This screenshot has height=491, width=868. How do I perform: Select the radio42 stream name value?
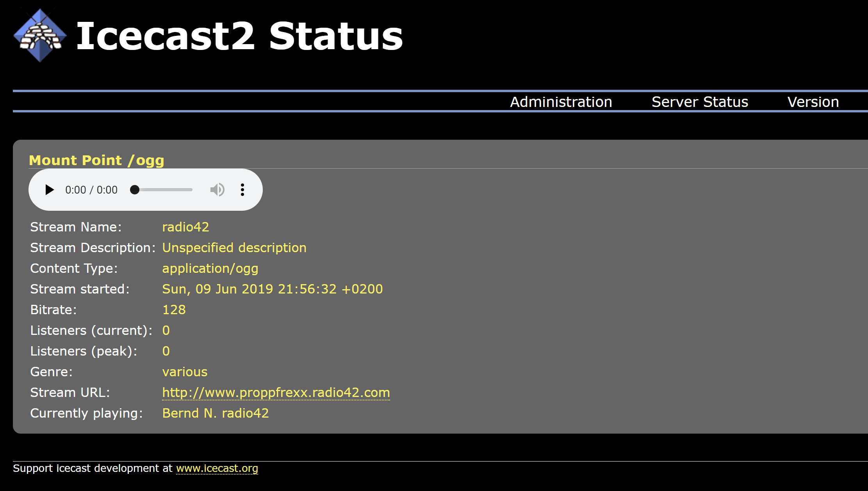pos(186,227)
